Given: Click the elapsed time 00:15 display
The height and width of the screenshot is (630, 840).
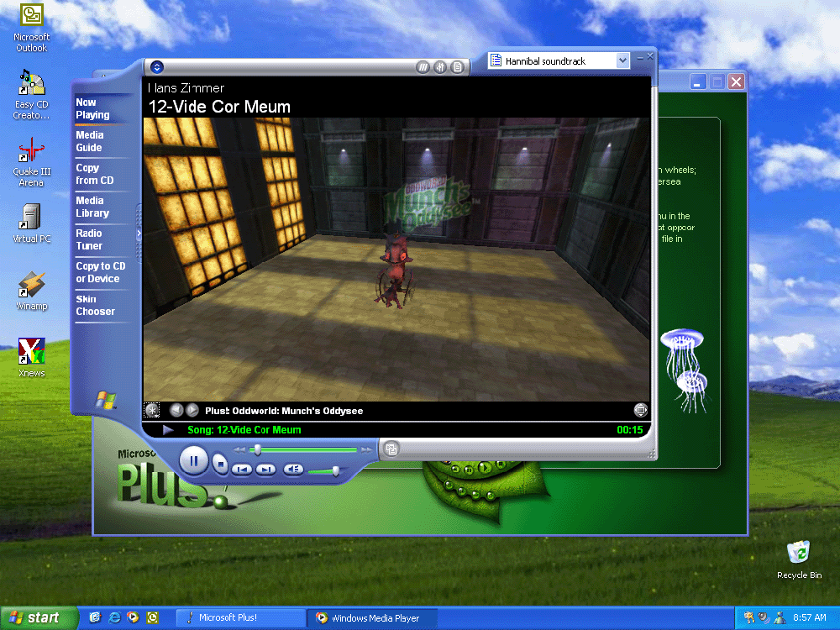Looking at the screenshot, I should pos(629,429).
